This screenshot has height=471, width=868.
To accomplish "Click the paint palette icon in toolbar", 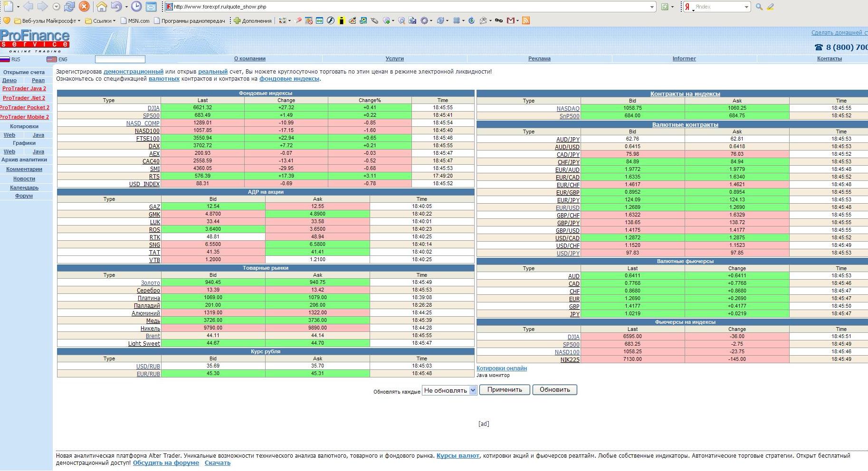I will (x=353, y=20).
